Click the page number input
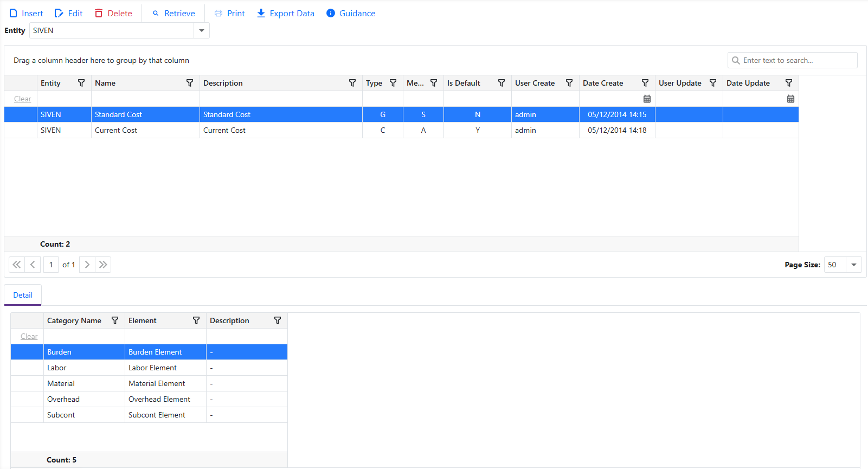 coord(51,265)
